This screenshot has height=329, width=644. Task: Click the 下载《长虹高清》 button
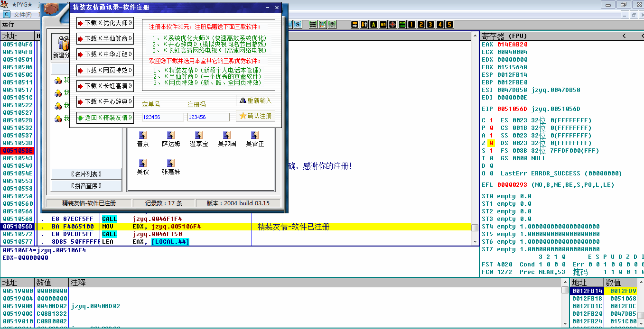pyautogui.click(x=105, y=86)
